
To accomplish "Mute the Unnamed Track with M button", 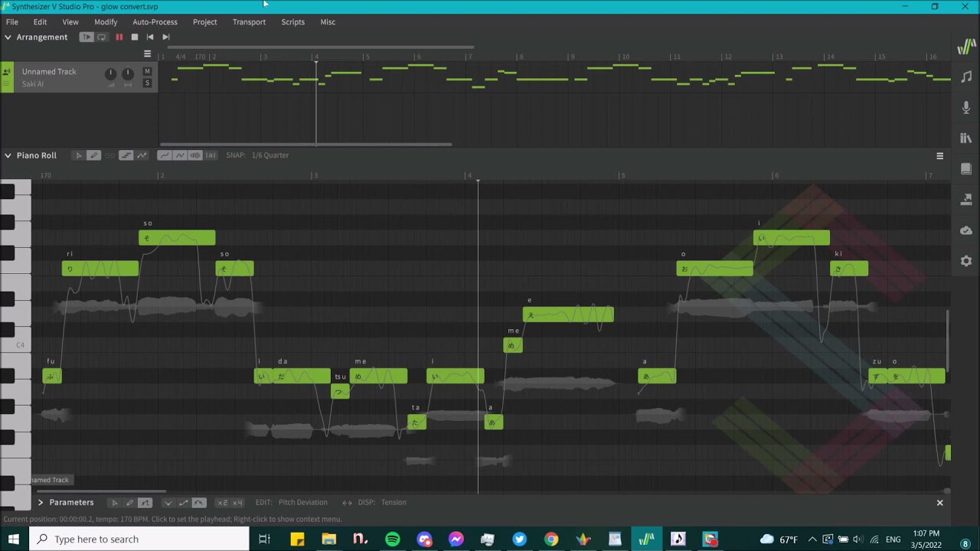I will pos(148,71).
